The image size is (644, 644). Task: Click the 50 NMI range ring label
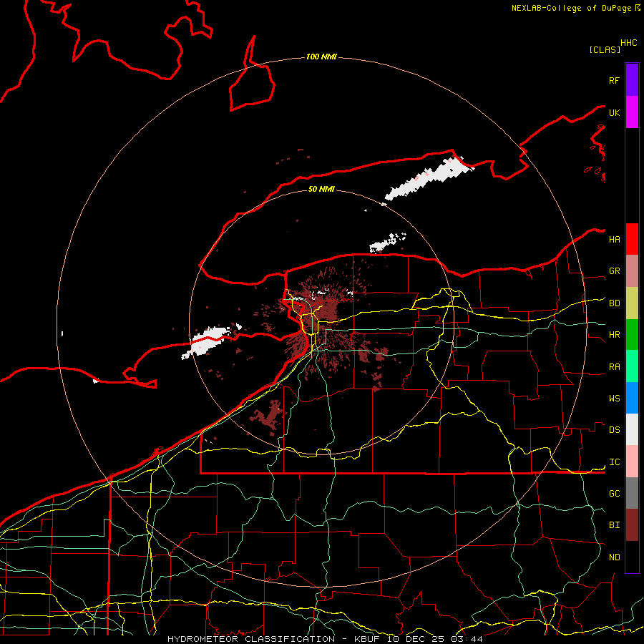[321, 189]
